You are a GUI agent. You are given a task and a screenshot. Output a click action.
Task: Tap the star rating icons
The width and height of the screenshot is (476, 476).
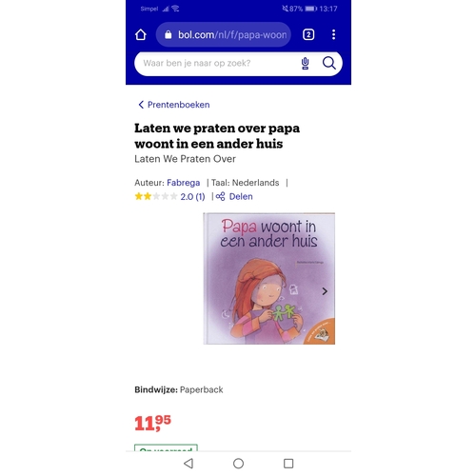(x=156, y=196)
